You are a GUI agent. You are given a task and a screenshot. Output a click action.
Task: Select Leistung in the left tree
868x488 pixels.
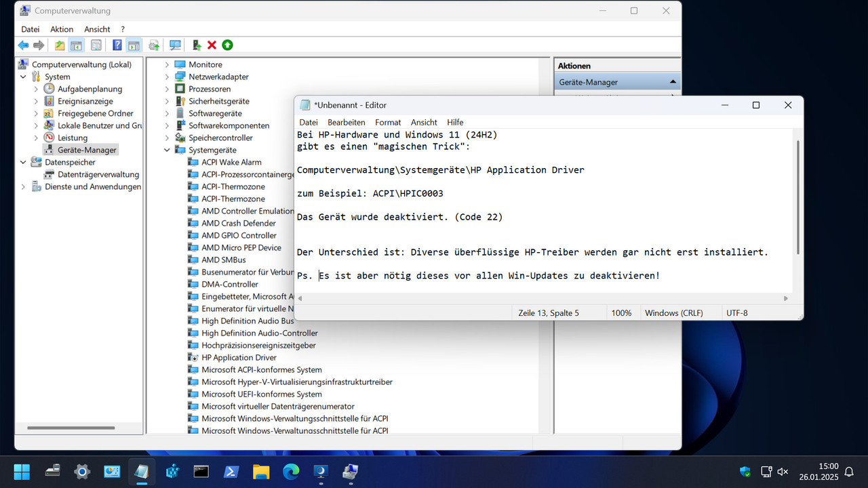pos(73,138)
